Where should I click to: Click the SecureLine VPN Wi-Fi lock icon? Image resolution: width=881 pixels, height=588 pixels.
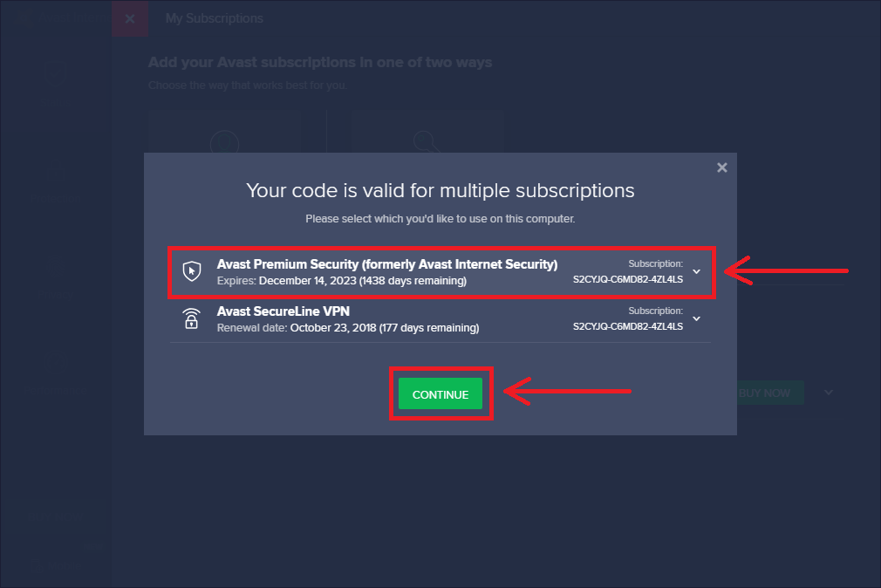click(191, 318)
